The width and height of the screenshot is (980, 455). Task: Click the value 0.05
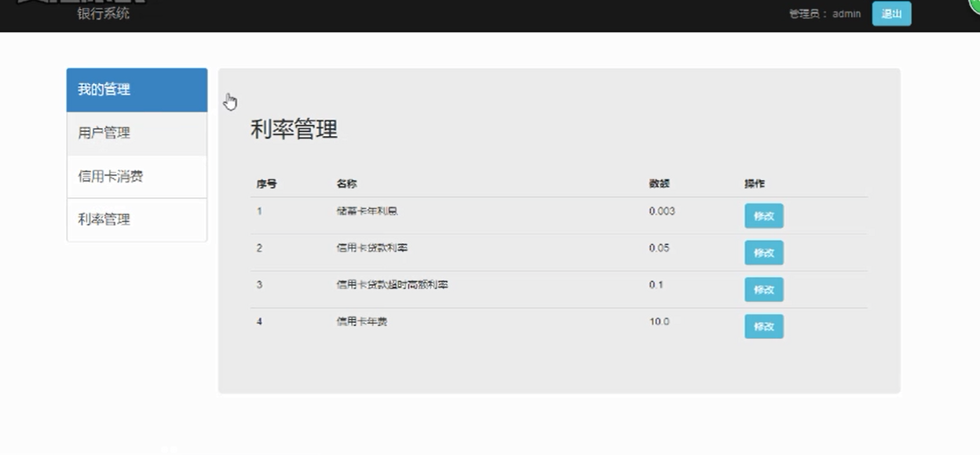coord(659,248)
